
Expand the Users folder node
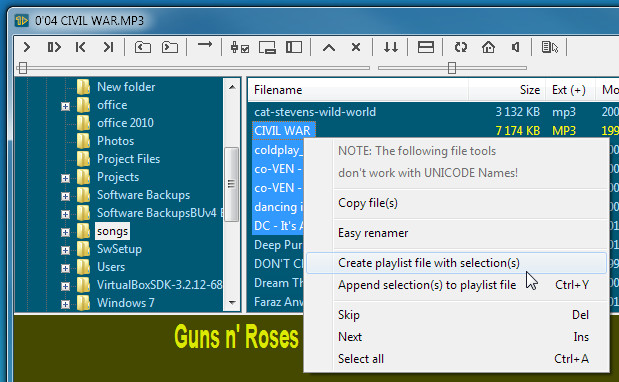click(66, 268)
